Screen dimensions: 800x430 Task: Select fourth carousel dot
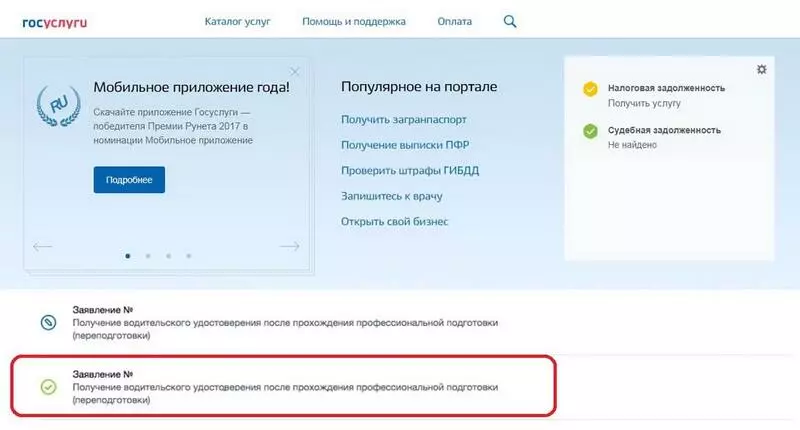point(189,256)
